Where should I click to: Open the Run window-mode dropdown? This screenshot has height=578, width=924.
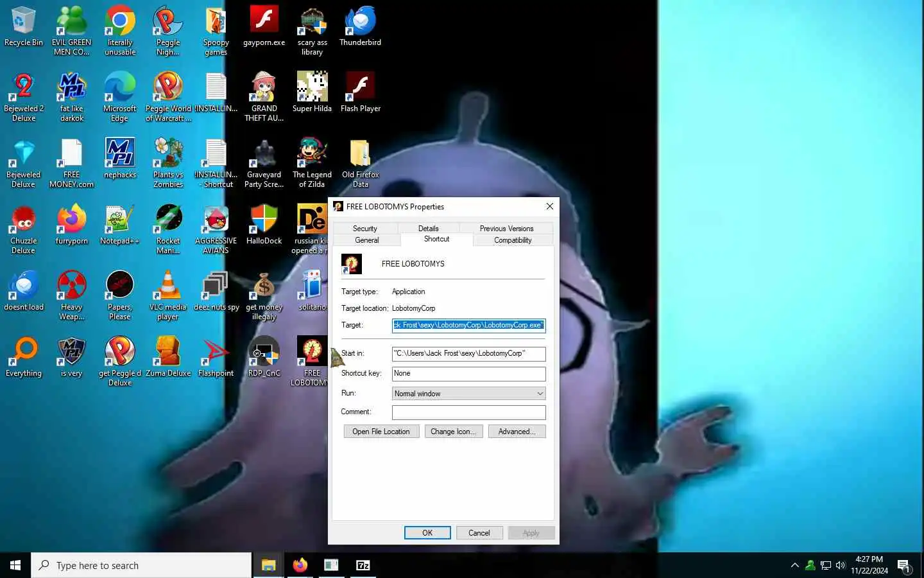coord(469,394)
